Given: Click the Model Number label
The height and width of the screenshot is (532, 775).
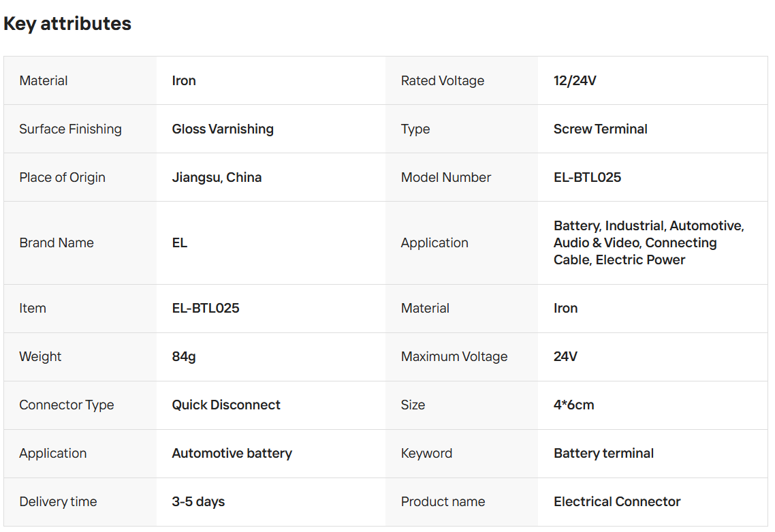Looking at the screenshot, I should (446, 178).
